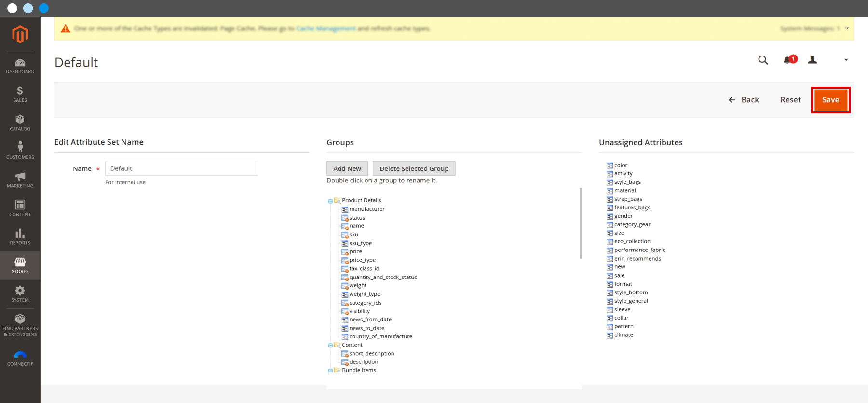Select the price_type attribute
This screenshot has height=403, width=868.
click(363, 260)
